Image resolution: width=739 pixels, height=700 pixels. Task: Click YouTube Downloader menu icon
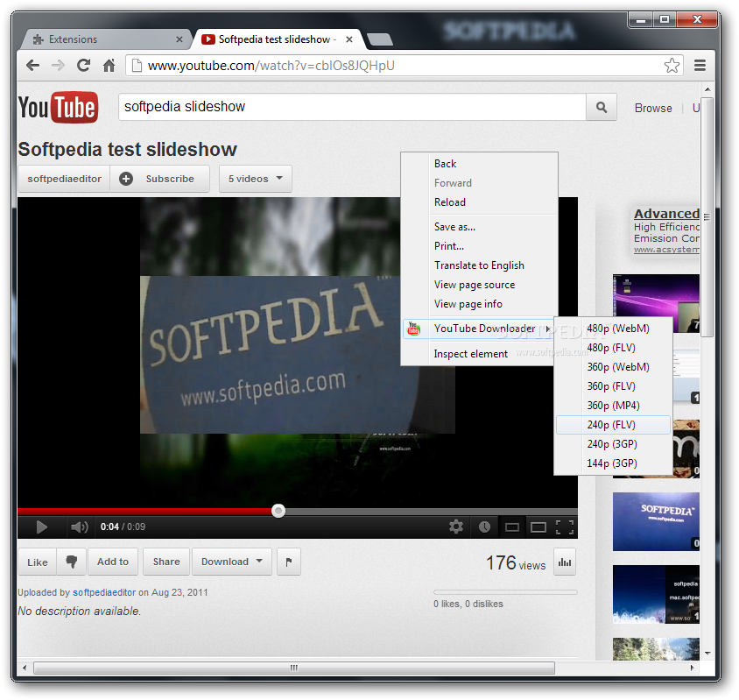point(414,329)
